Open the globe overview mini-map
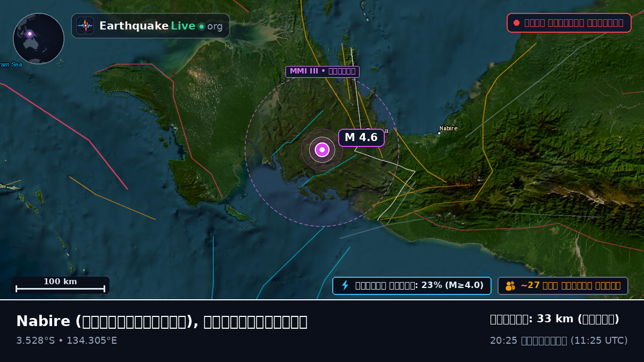This screenshot has width=644, height=362. 39,39
